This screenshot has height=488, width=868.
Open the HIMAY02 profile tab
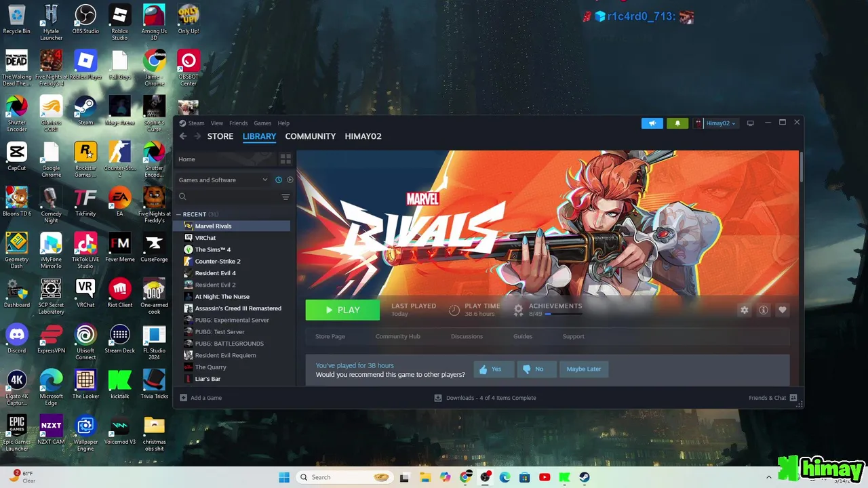(363, 136)
